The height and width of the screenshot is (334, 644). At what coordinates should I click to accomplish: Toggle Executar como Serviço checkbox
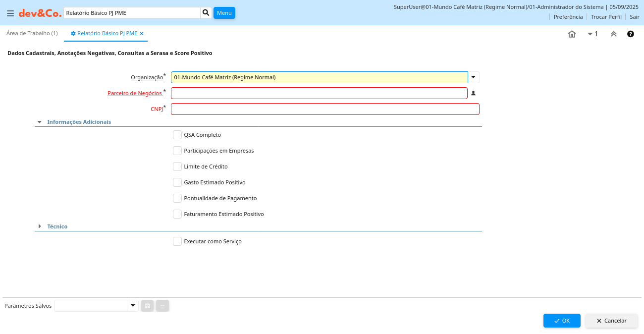[x=177, y=241]
